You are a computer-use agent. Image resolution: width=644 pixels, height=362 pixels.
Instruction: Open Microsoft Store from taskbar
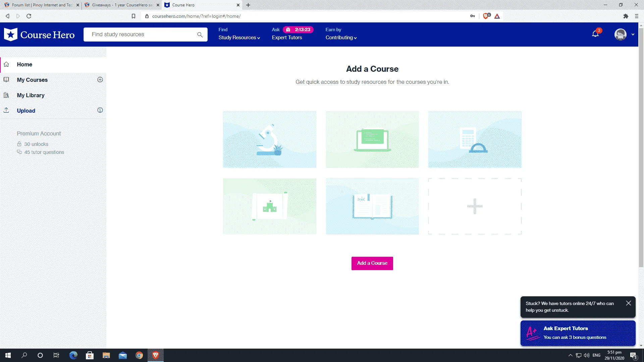[x=90, y=355]
